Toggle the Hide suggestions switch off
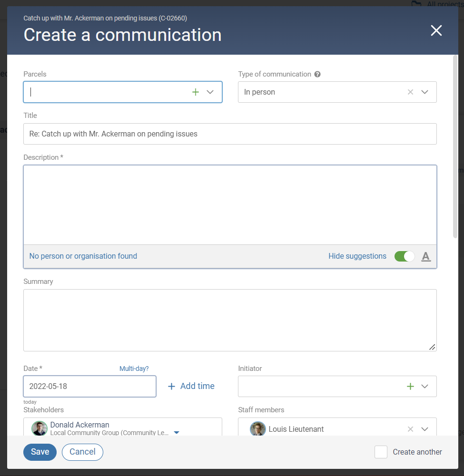464x476 pixels. 405,256
